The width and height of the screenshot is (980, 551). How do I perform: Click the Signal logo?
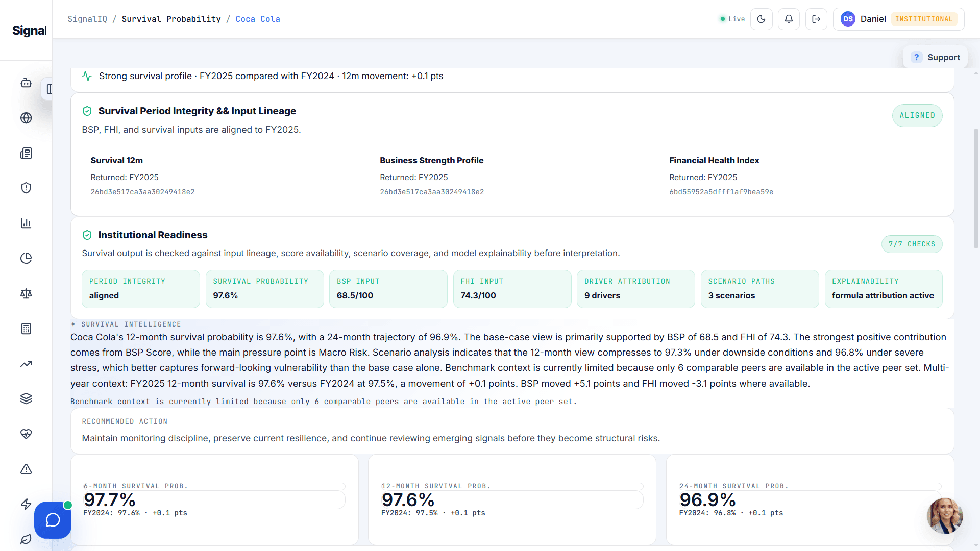29,31
